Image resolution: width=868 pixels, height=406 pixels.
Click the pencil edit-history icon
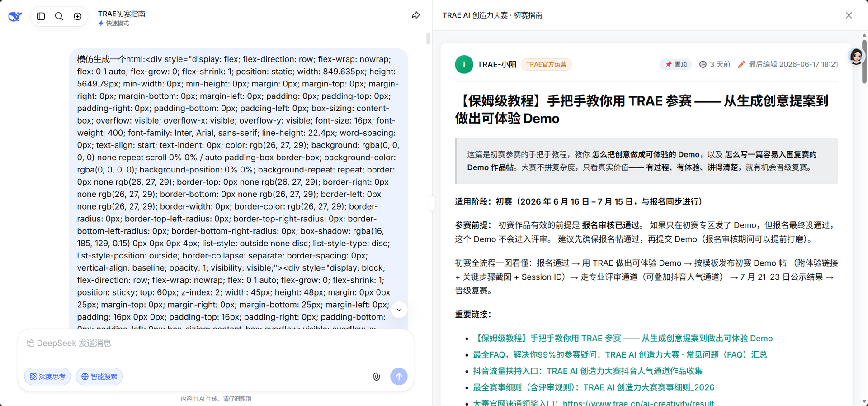[741, 64]
